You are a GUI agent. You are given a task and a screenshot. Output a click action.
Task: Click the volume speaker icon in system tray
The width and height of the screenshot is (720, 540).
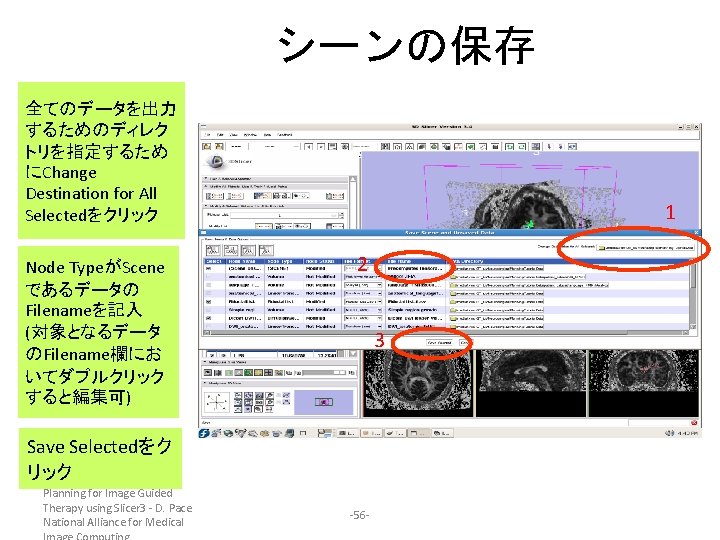(669, 433)
